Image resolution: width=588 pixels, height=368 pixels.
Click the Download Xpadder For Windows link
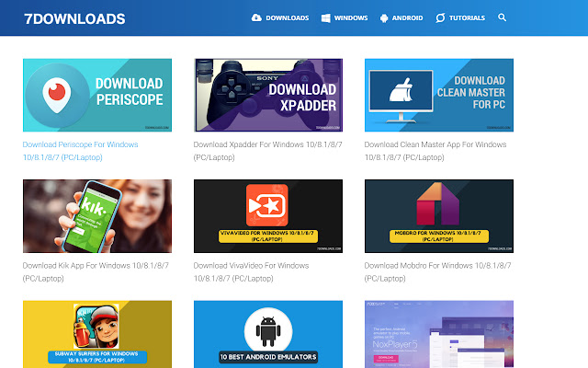267,151
